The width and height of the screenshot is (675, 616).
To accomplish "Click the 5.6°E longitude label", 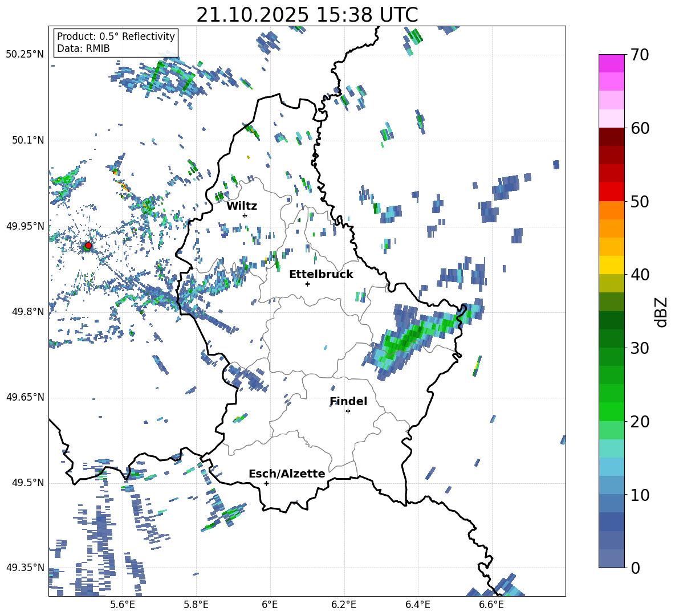I will (x=122, y=605).
